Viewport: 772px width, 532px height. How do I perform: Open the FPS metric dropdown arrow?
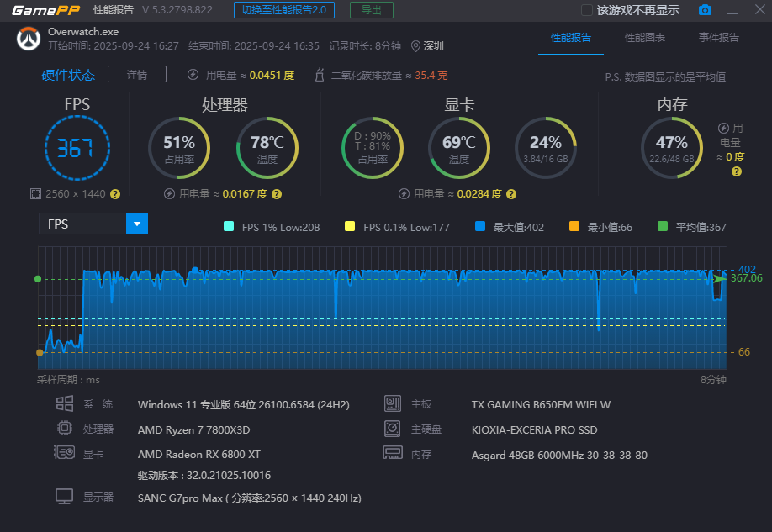[136, 224]
